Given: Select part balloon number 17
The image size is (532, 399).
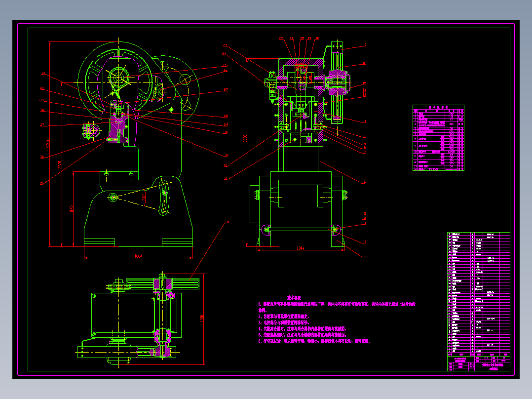Looking at the screenshot, I should (x=365, y=45).
